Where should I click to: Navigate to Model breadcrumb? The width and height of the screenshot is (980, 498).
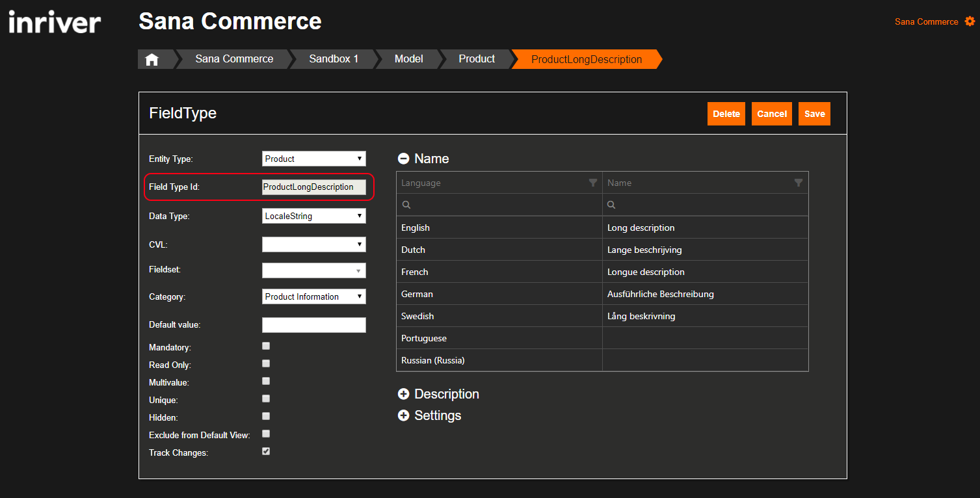pos(409,59)
